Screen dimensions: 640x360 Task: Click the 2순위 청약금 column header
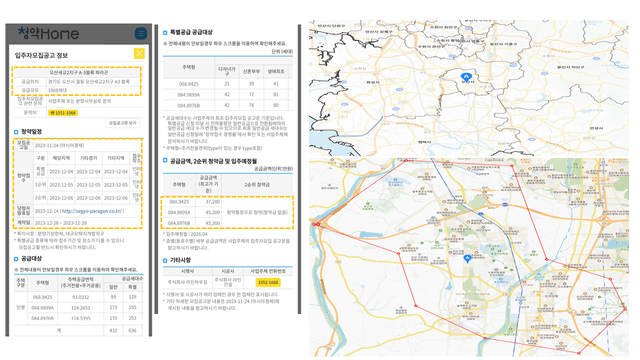257,184
